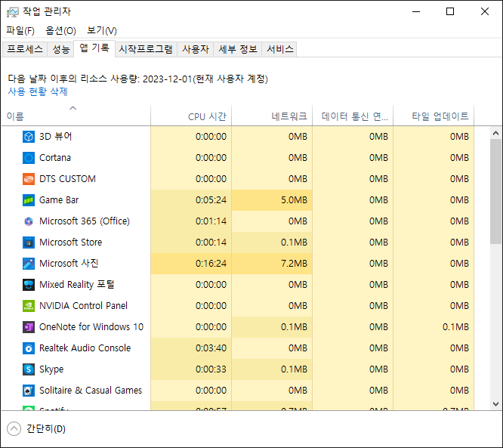Click Game Bar CPU time 0:05:24
503x448 pixels.
coord(211,200)
